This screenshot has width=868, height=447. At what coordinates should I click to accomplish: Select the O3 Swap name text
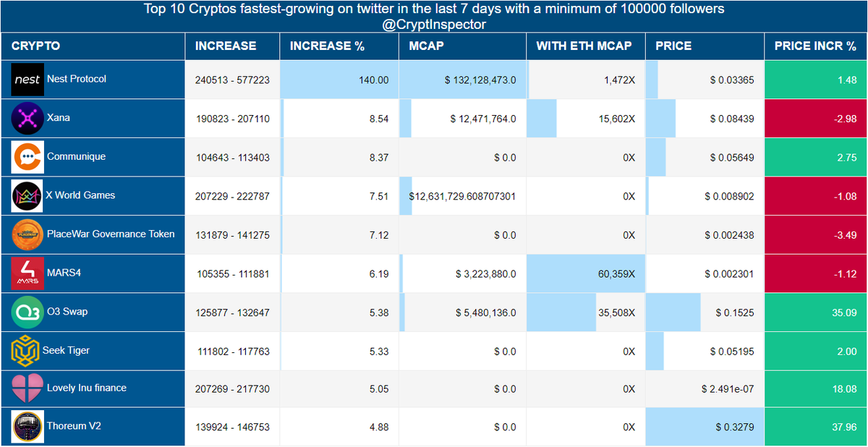point(67,311)
